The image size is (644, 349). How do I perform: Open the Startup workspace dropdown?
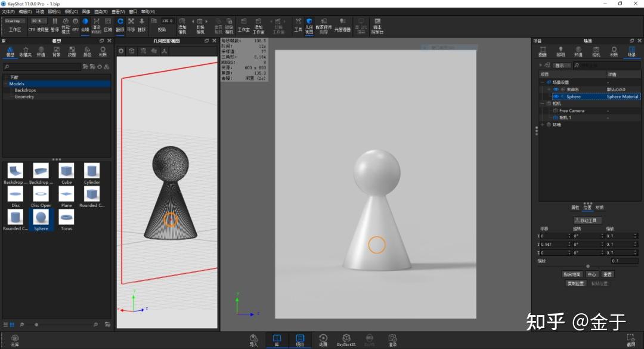click(x=15, y=21)
